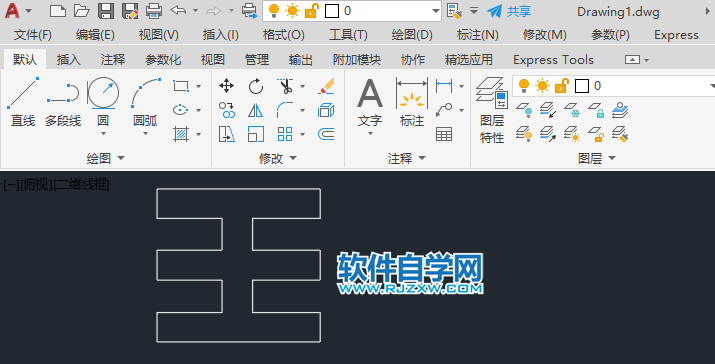Click the Save As icon
Viewport: 715px width, 364px height.
tap(130, 11)
